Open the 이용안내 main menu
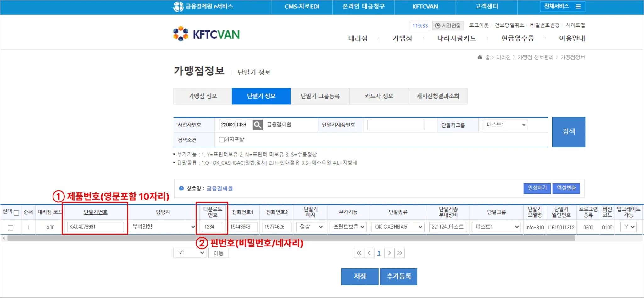The height and width of the screenshot is (298, 644). [572, 38]
